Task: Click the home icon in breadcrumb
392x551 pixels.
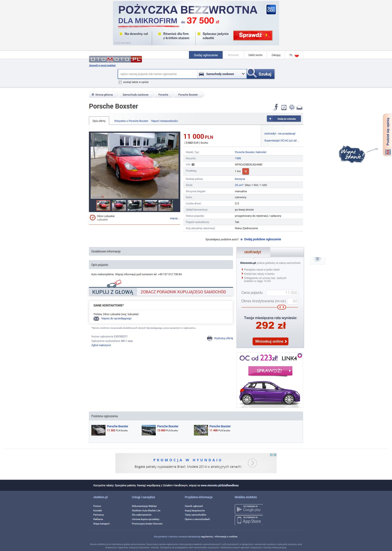Action: point(93,95)
